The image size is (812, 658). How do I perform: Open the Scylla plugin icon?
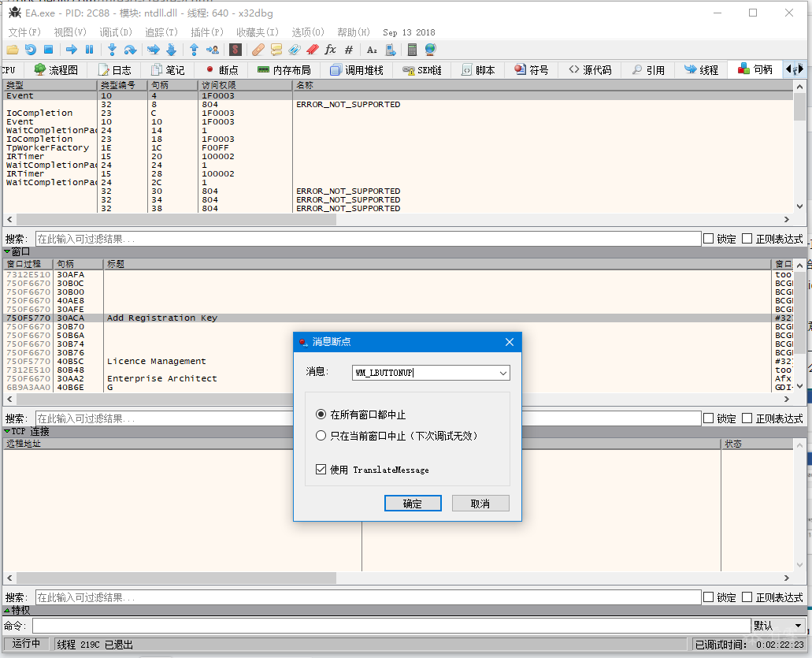click(x=235, y=50)
